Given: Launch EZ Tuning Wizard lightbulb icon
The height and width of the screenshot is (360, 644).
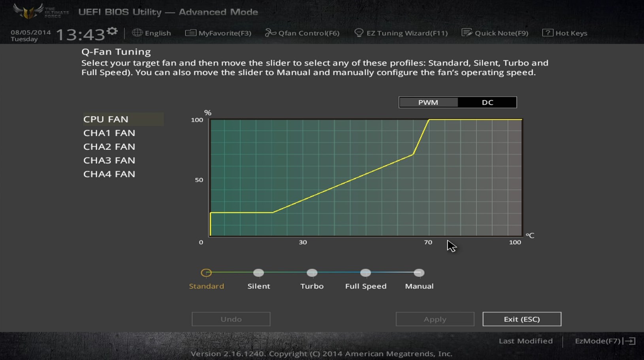Looking at the screenshot, I should click(359, 33).
